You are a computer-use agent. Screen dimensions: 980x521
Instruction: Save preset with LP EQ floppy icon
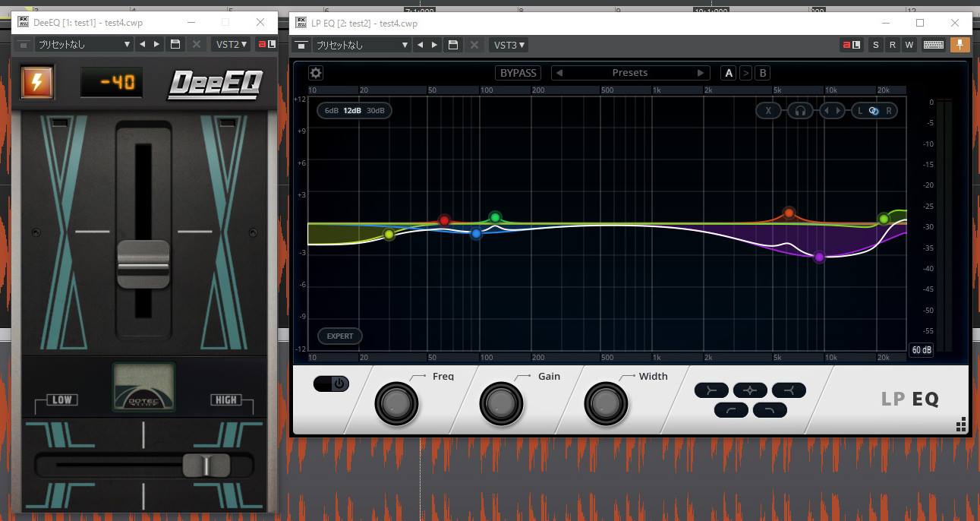pos(453,45)
